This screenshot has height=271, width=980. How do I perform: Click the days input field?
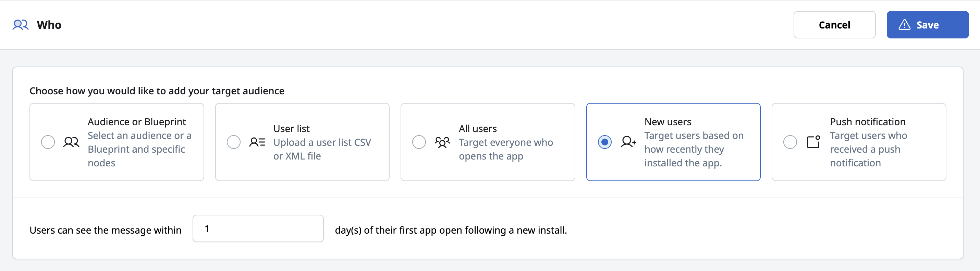(x=258, y=228)
